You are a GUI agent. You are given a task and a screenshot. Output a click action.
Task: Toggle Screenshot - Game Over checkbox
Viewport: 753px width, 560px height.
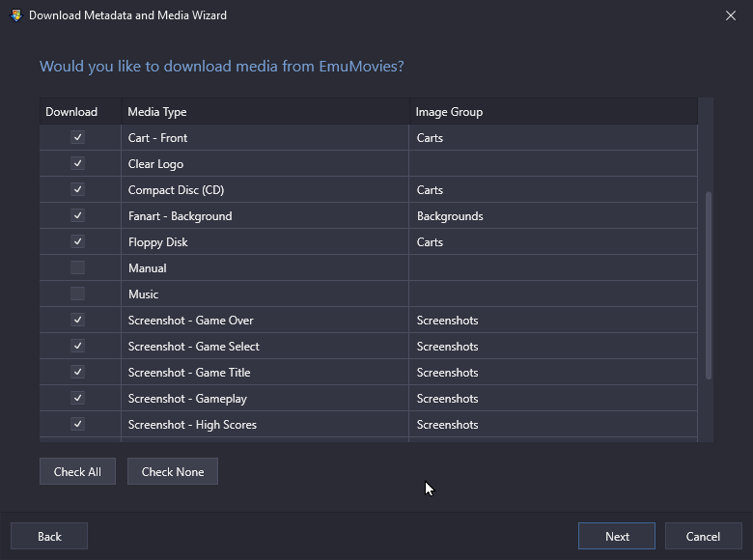point(78,320)
